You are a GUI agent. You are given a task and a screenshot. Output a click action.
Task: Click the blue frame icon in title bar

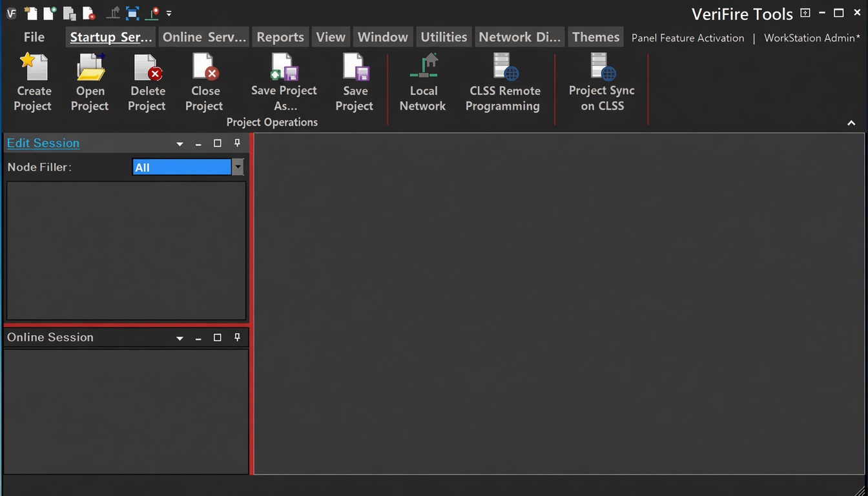[x=132, y=13]
